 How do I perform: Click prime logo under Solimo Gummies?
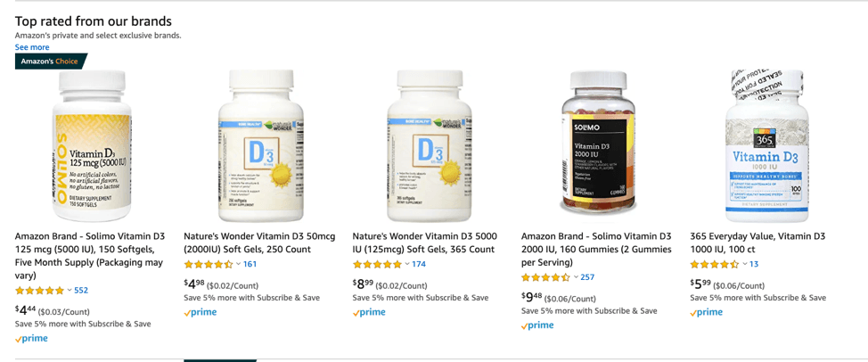(x=537, y=325)
